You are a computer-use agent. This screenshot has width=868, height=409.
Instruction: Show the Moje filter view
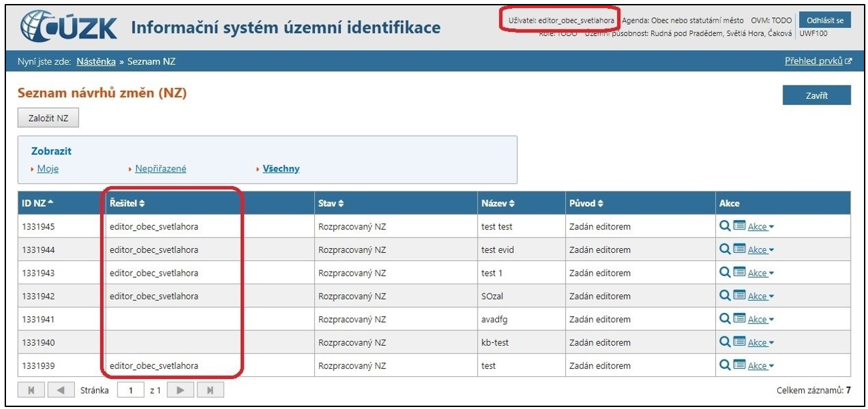(47, 169)
